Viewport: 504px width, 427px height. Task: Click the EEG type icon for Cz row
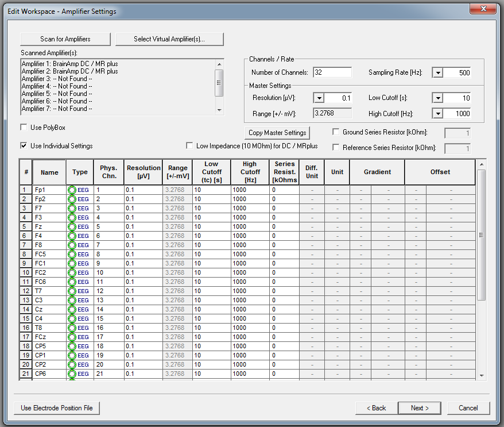click(72, 309)
